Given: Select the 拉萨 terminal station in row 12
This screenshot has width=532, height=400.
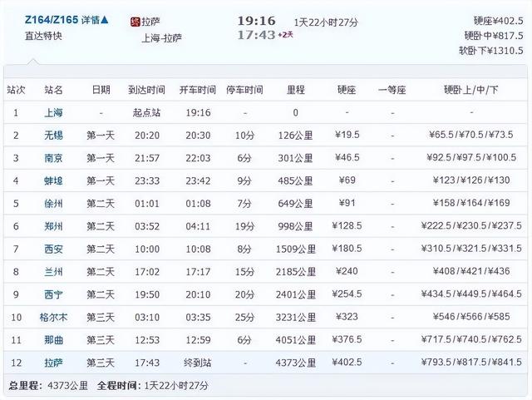Looking at the screenshot, I should coord(53,363).
